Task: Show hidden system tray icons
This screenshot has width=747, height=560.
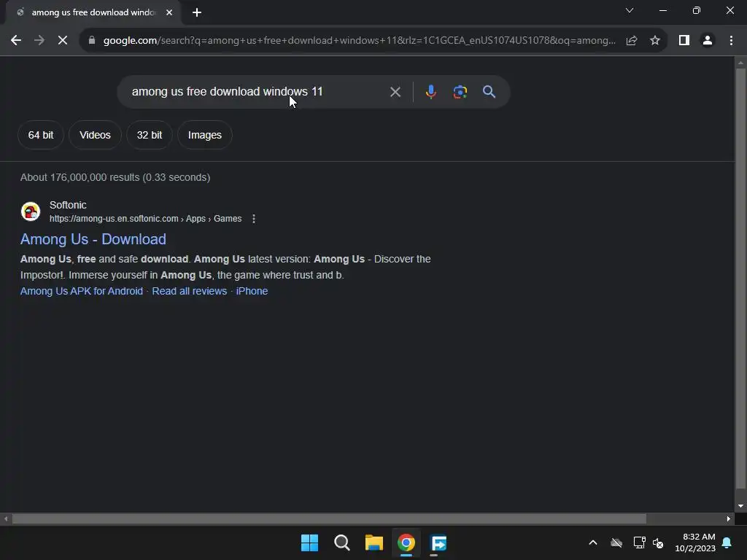Action: coord(593,542)
